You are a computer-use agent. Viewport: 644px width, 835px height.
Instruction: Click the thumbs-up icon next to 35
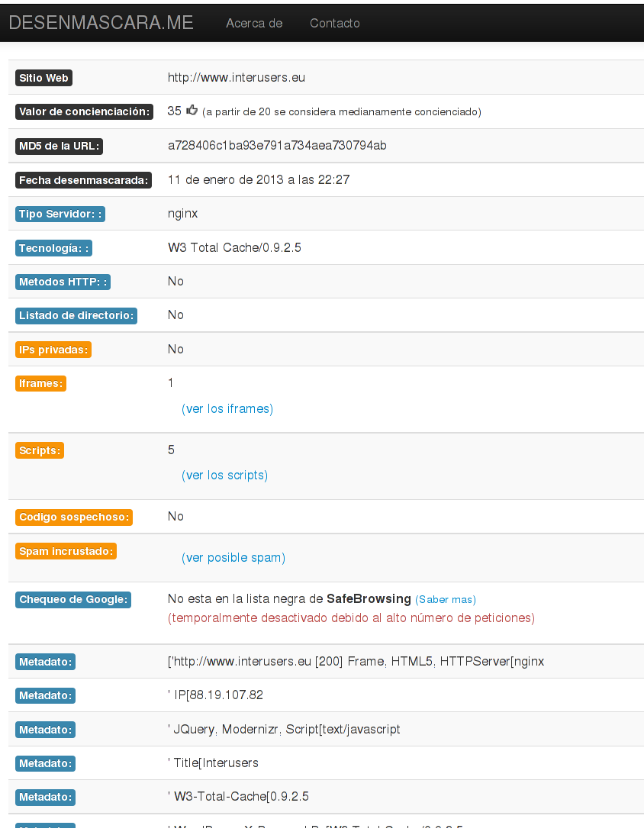point(192,110)
